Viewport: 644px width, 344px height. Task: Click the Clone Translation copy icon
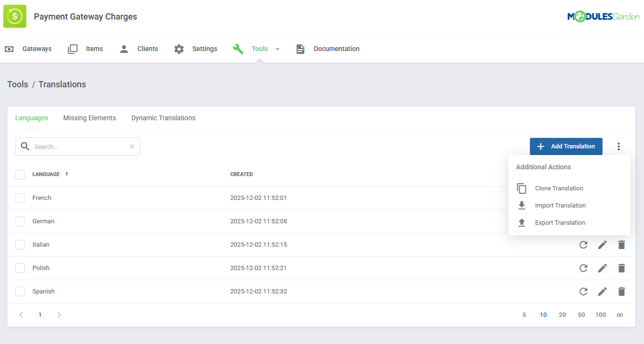coord(521,188)
